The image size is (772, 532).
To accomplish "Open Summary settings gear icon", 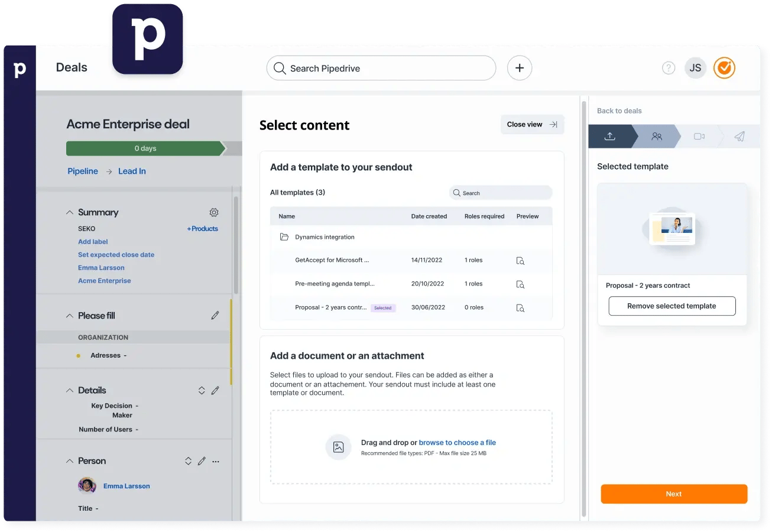I will click(214, 212).
